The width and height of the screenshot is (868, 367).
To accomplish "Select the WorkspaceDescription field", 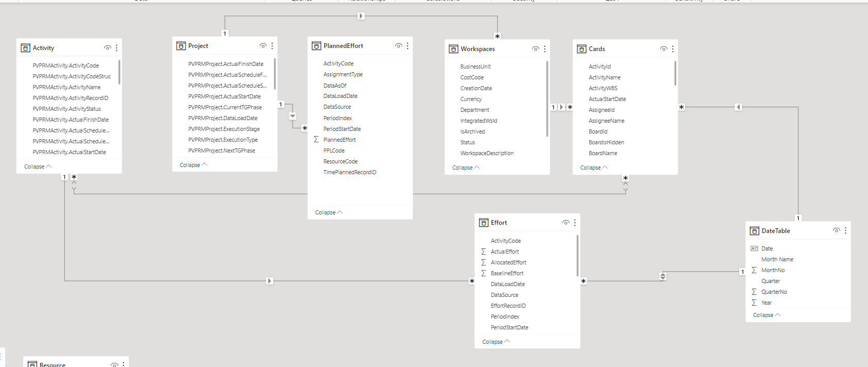I will 487,153.
